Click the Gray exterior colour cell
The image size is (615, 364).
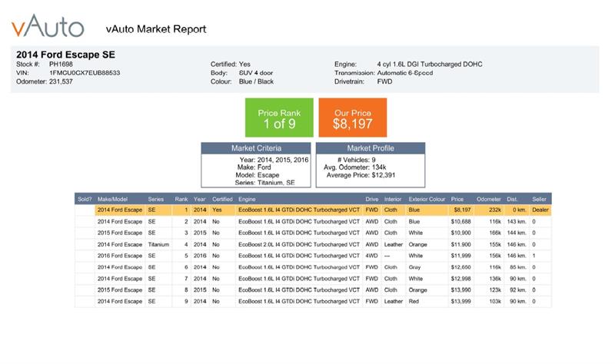click(x=414, y=267)
